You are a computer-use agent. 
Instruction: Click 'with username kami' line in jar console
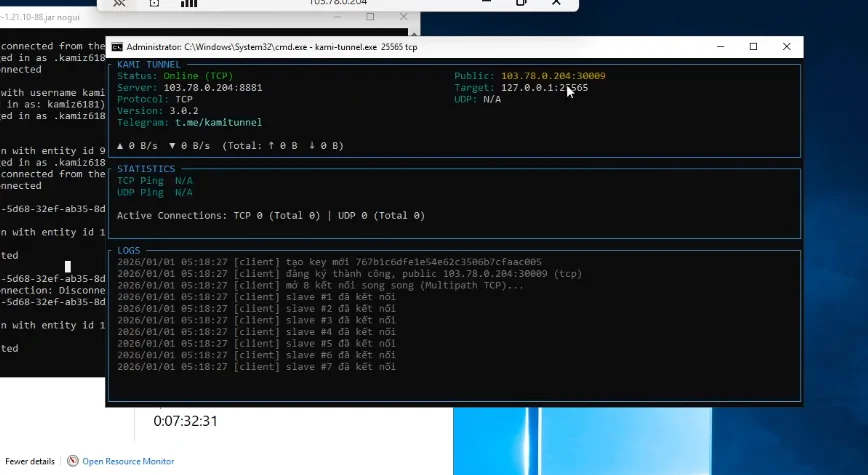(x=53, y=92)
